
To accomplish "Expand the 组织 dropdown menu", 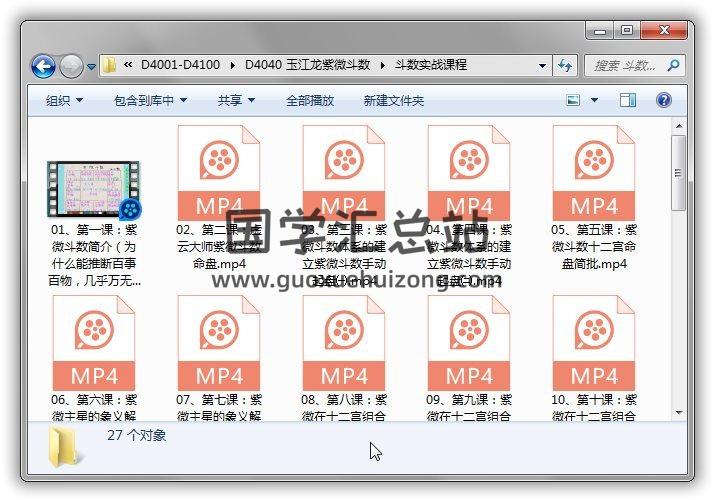I will [64, 101].
